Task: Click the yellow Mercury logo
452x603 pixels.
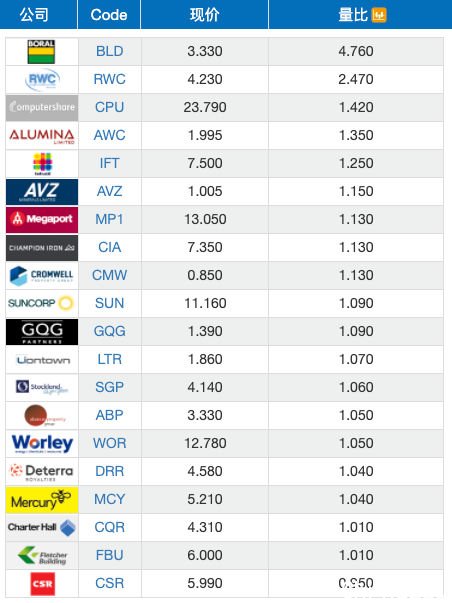Action: [42, 500]
